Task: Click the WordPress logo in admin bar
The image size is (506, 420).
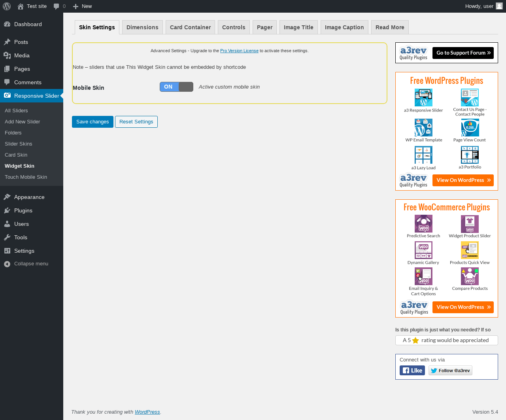Action: pos(7,6)
